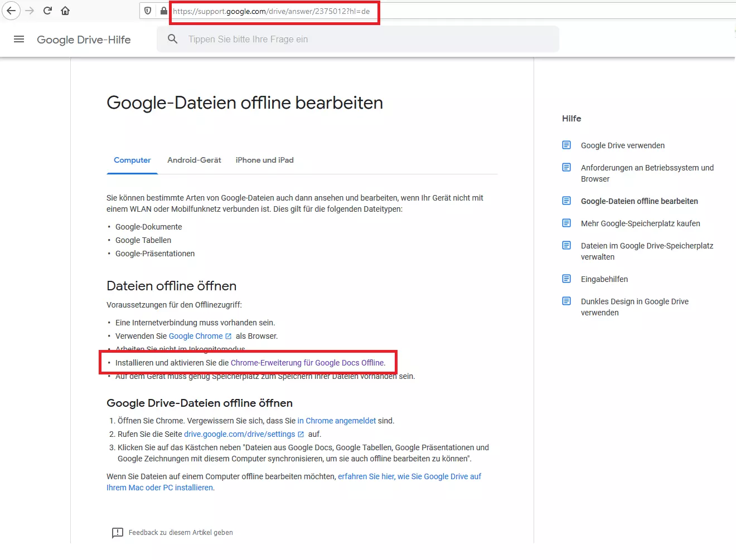Open 'Google Drive verwenden' in sidebar
736x560 pixels.
[x=622, y=145]
